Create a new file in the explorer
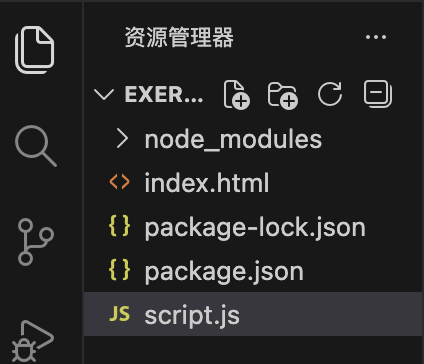 point(236,94)
